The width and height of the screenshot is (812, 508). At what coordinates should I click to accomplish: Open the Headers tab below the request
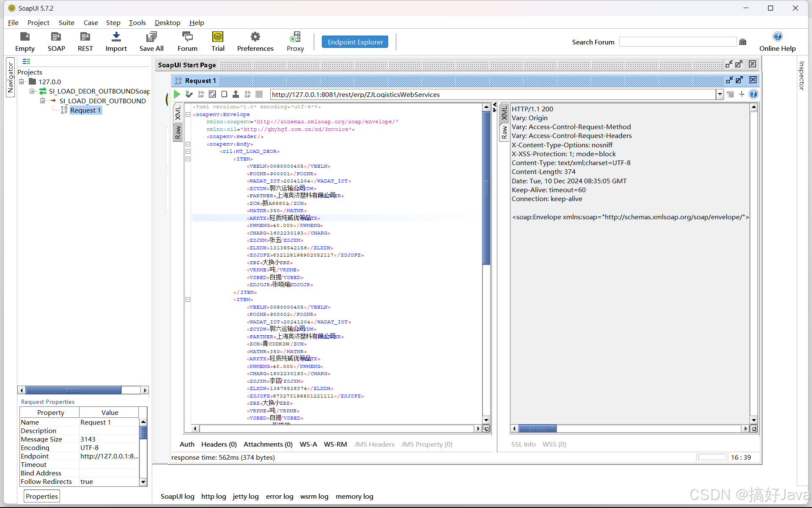click(x=218, y=444)
